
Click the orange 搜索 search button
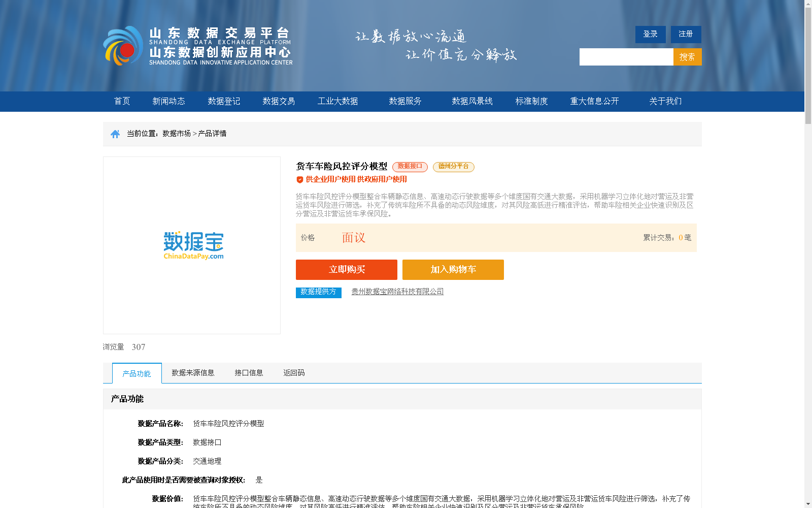pyautogui.click(x=688, y=57)
